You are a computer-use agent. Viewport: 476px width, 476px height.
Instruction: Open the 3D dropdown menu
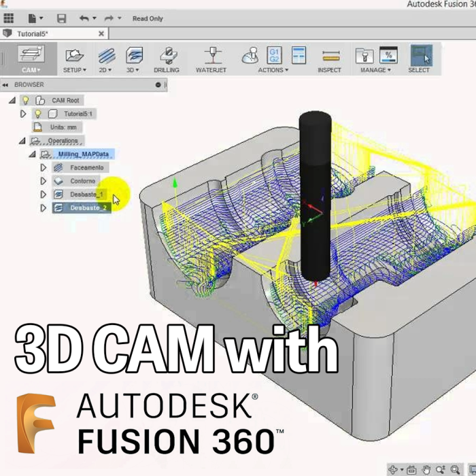133,70
